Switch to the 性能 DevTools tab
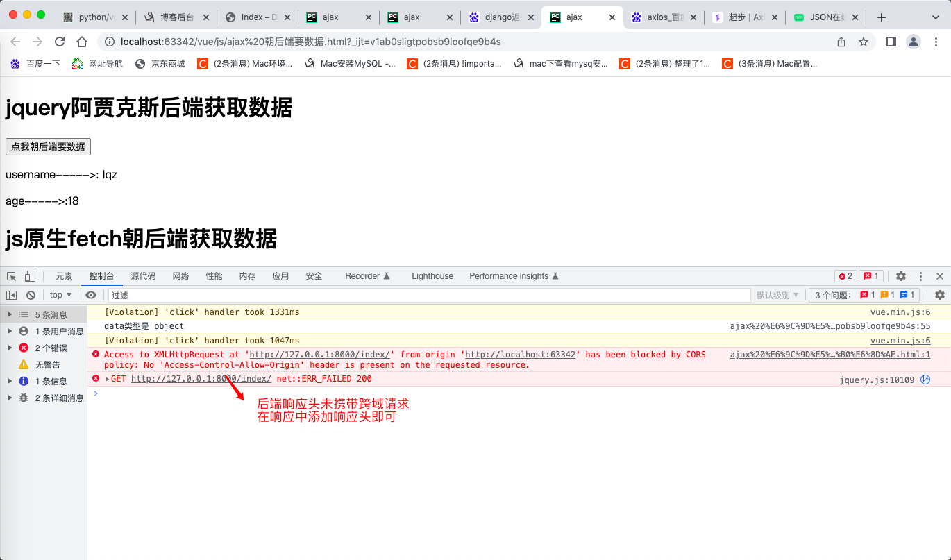This screenshot has height=560, width=951. 214,276
